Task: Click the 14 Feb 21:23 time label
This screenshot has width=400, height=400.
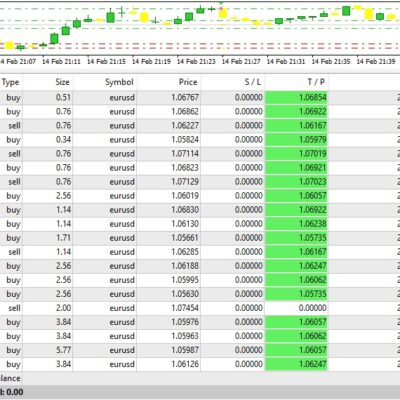Action: (196, 62)
